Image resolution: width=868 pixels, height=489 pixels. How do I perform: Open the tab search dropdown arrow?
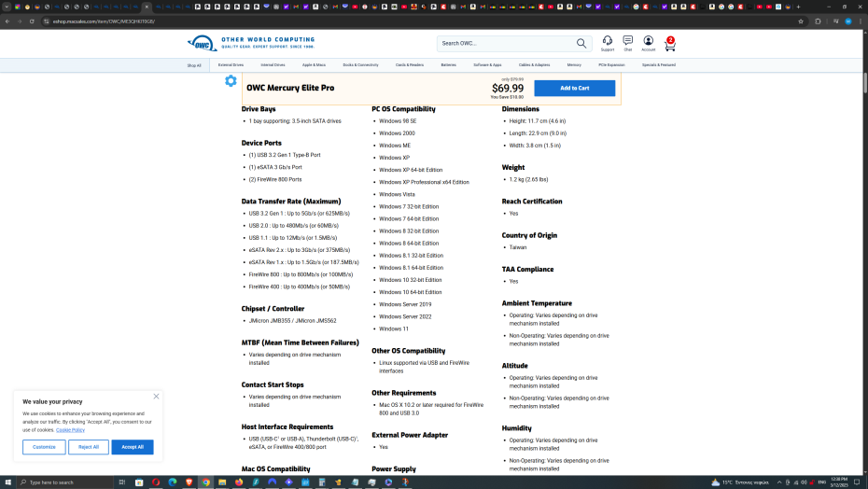(x=7, y=7)
